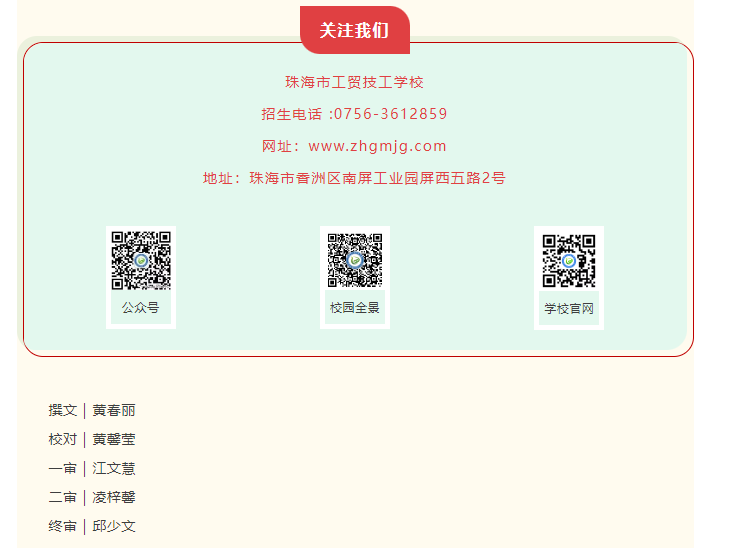742x548 pixels.
Task: Click the 学校官网 QR code image
Action: tap(569, 260)
